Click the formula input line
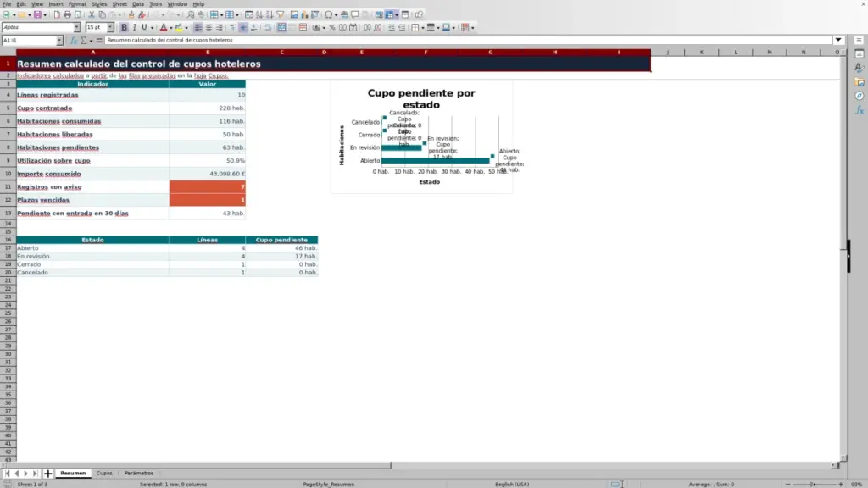Viewport: 868px width, 488px height. 468,41
